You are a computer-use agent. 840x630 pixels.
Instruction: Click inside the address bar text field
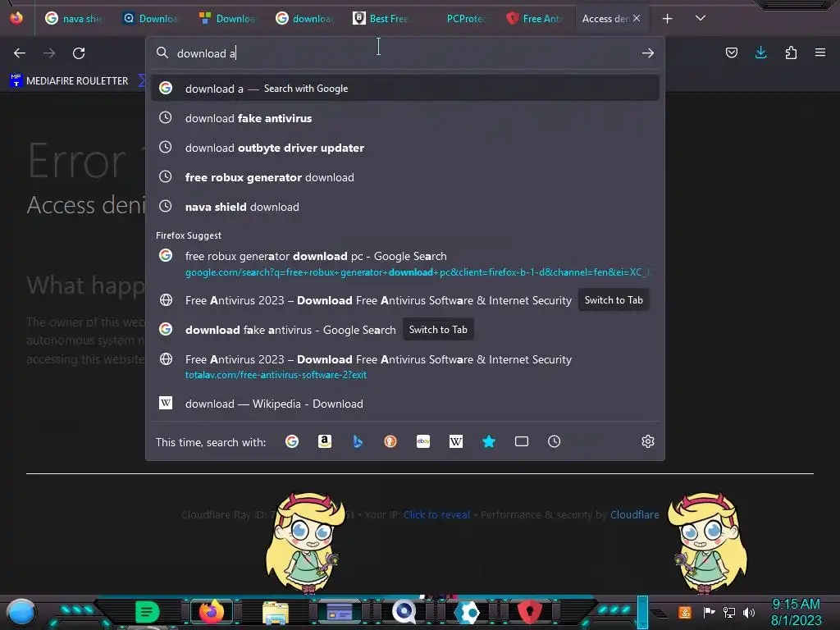click(x=404, y=53)
